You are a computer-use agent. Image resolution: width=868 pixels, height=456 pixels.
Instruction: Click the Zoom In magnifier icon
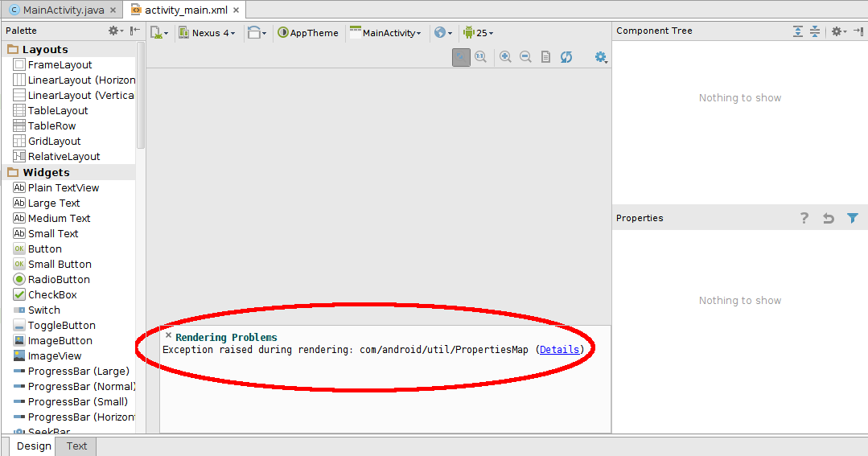(x=505, y=57)
